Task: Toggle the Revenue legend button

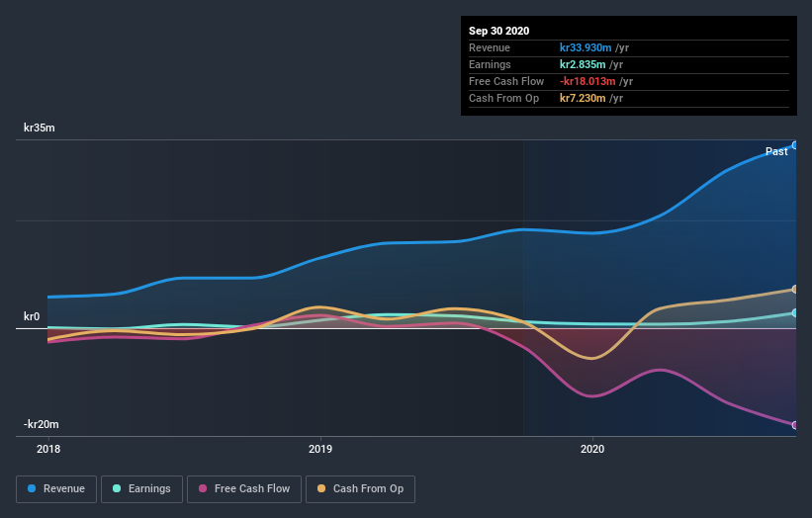Action: pyautogui.click(x=56, y=489)
